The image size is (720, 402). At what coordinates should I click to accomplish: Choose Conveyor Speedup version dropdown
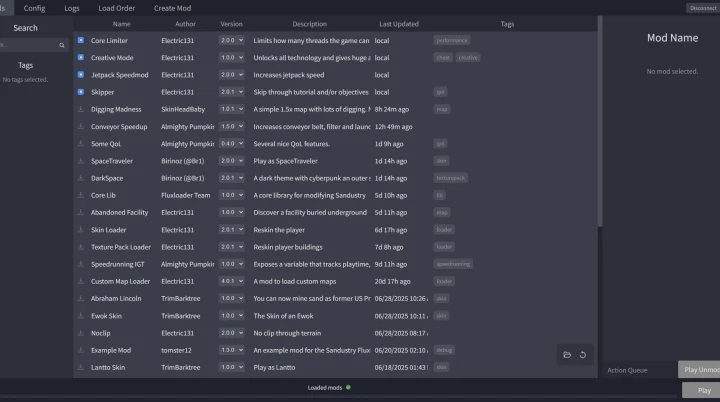231,126
